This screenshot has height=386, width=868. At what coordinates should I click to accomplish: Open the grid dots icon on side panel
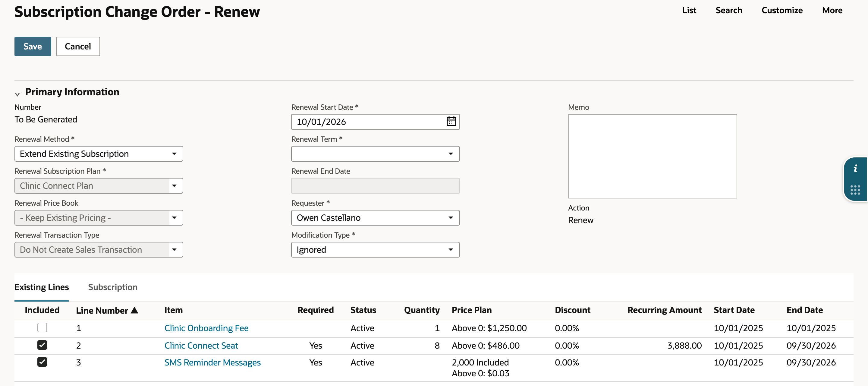tap(855, 190)
